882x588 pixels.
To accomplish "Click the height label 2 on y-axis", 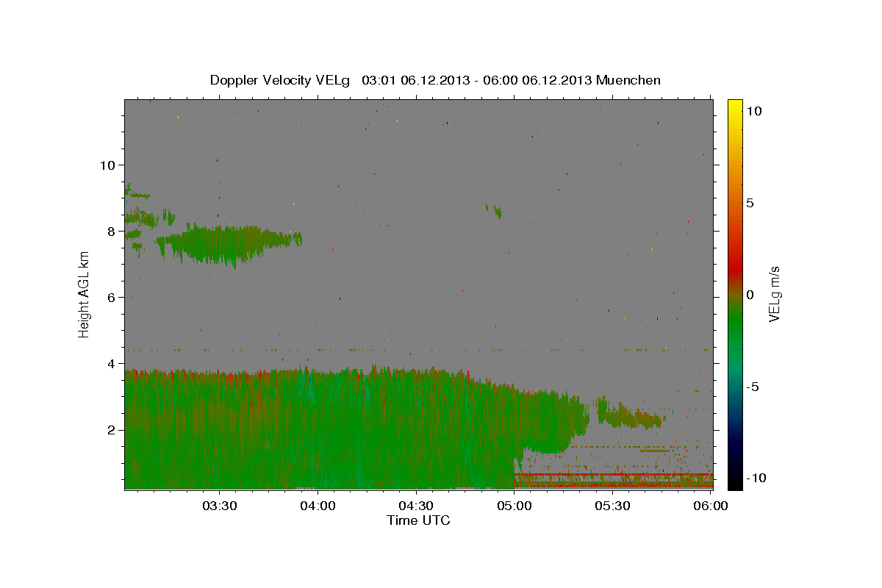I will coord(110,430).
